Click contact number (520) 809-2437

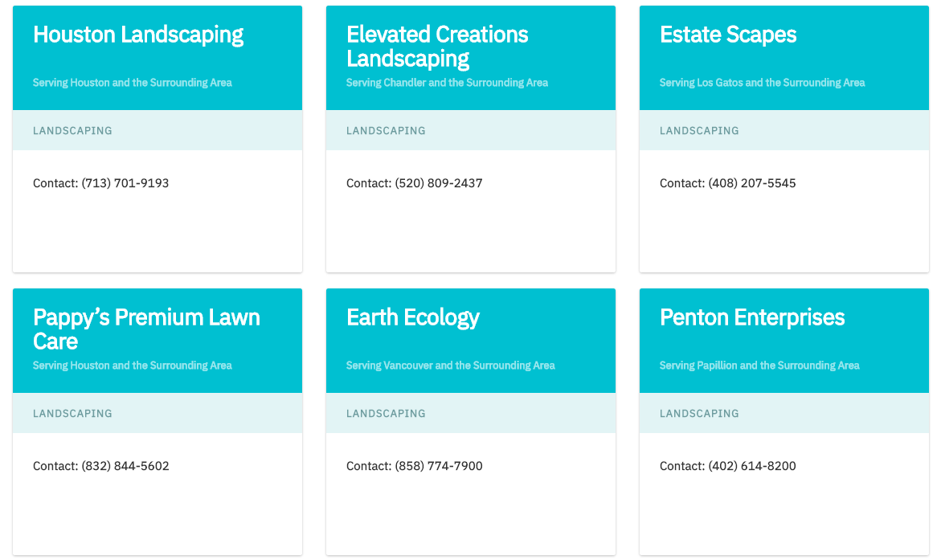439,183
